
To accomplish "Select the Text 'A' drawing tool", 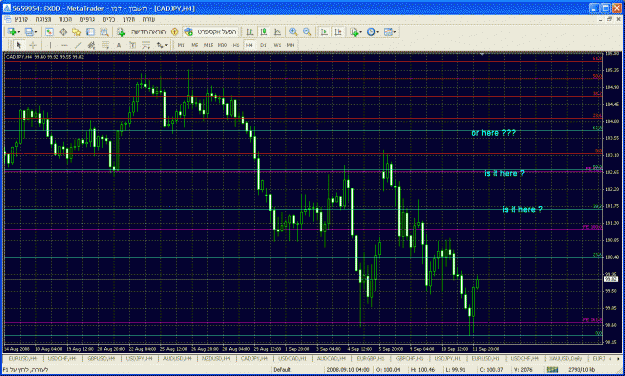I will tap(118, 45).
